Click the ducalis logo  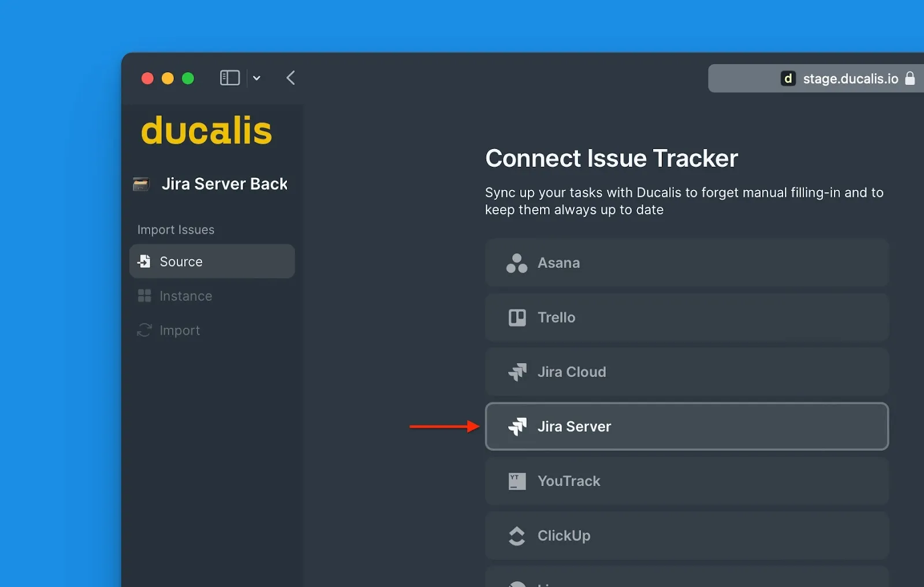click(206, 130)
